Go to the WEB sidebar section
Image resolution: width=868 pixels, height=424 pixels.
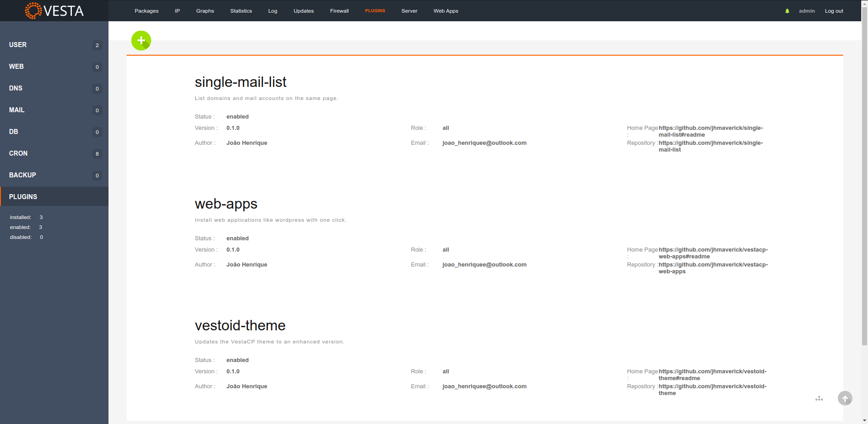(x=54, y=67)
